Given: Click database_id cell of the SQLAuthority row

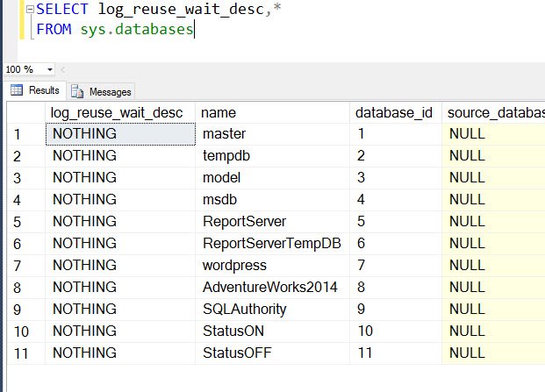Looking at the screenshot, I should pos(396,309).
